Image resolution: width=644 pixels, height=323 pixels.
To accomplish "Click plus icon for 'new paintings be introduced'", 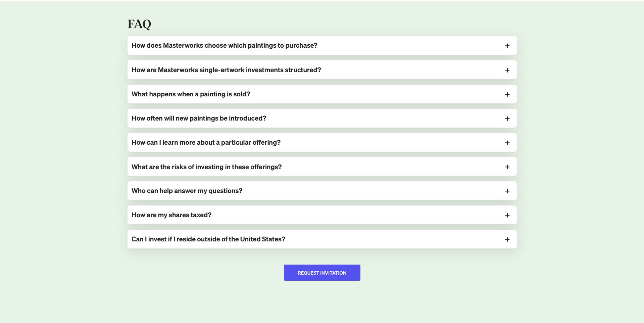I will pyautogui.click(x=507, y=119).
